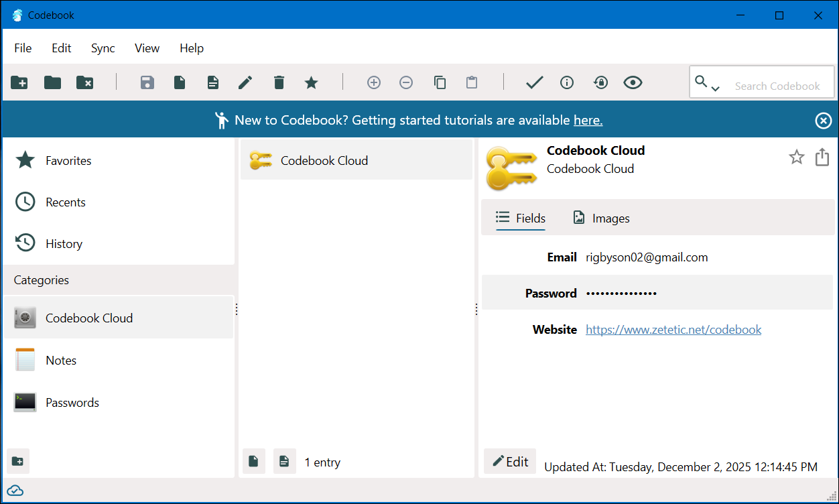Delete a category with the folder-x toolbar icon

pyautogui.click(x=84, y=82)
